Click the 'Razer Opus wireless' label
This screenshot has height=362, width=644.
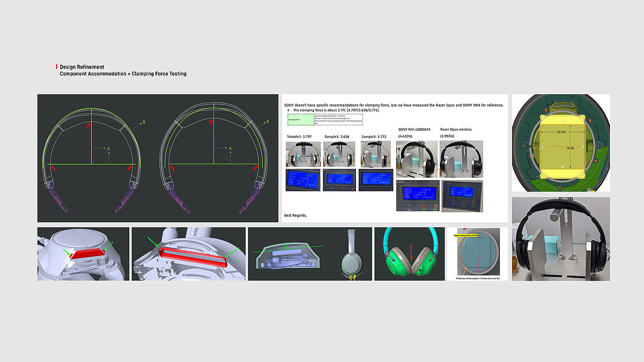pos(456,130)
